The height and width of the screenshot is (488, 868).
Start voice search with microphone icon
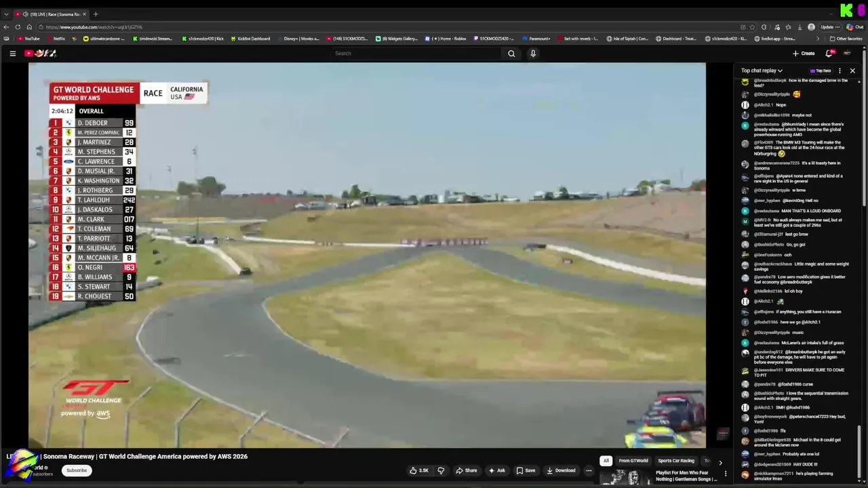(533, 54)
